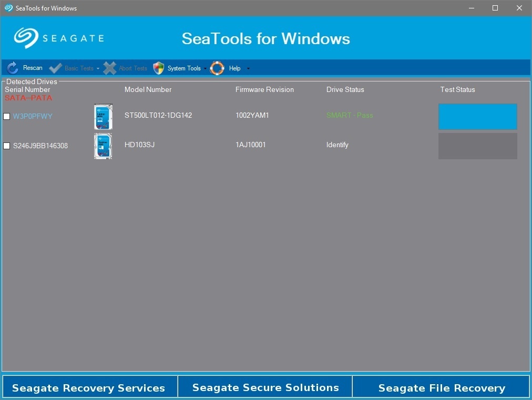The image size is (532, 400).
Task: Open the System Tools menu label
Action: pos(184,68)
